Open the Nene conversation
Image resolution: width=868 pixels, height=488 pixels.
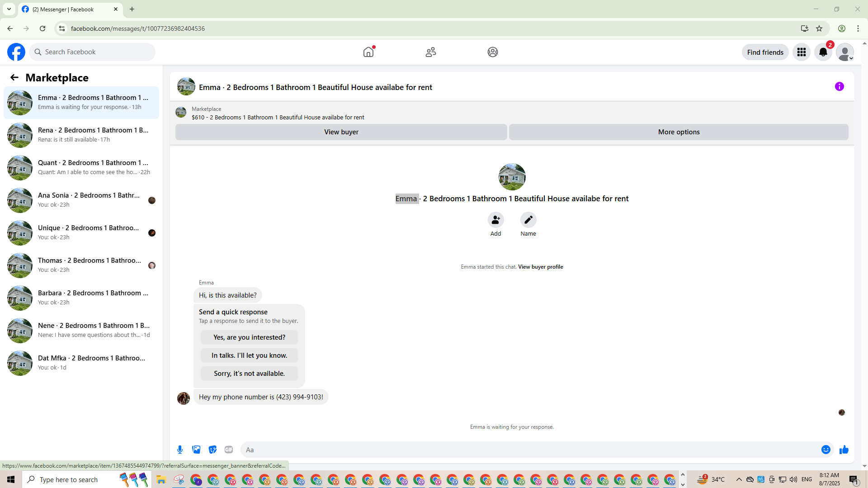[81, 331]
